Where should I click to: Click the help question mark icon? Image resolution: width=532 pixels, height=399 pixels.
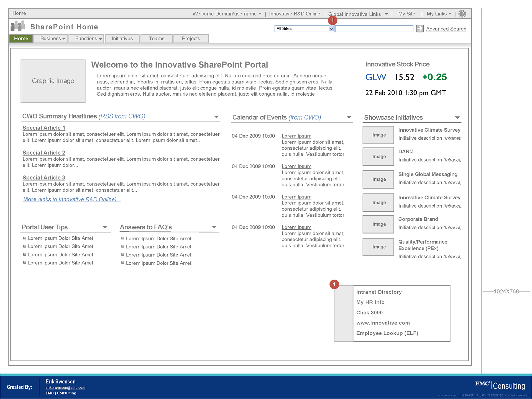[462, 14]
